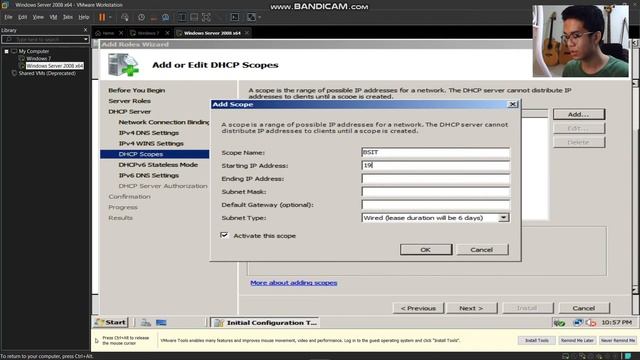Click OK in the Add Scope dialog
Viewport: 640px width, 360px height.
point(426,250)
